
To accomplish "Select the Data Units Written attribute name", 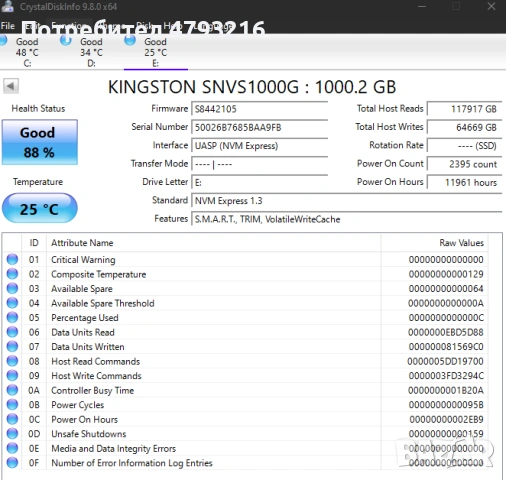I will pos(88,347).
